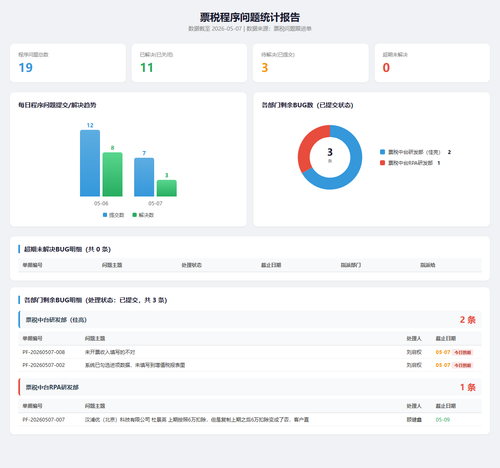Click the due-today badge in row PF-20260507-002
Image resolution: width=500 pixels, height=468 pixels.
[463, 365]
